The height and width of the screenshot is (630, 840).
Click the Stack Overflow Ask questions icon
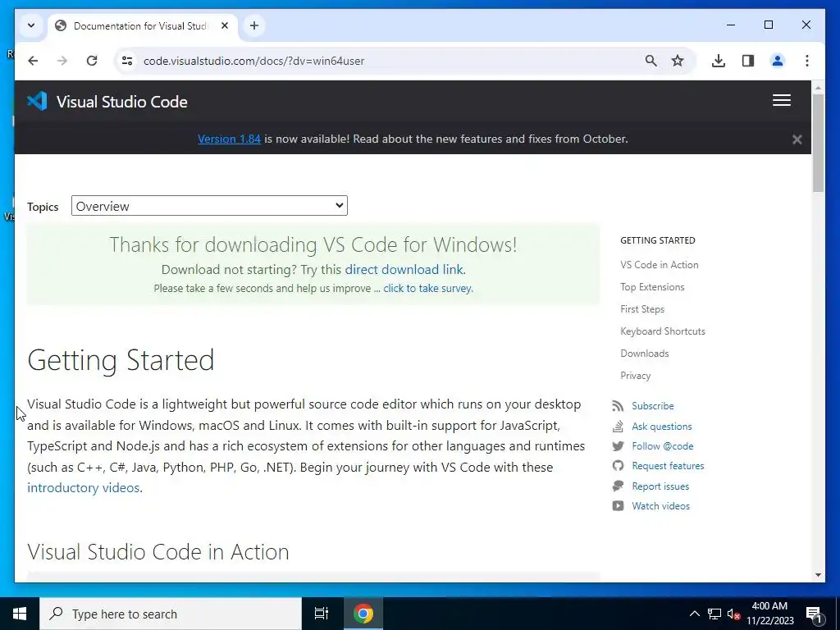(618, 427)
